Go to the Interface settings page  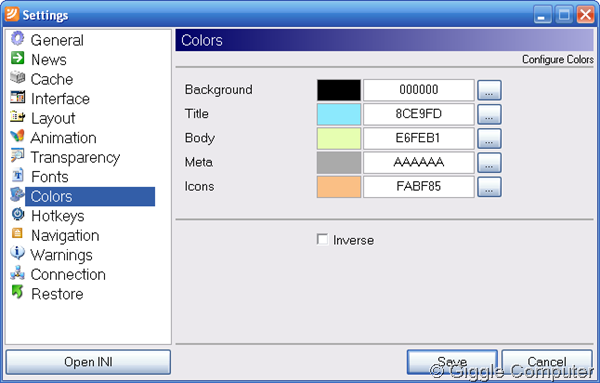point(60,99)
